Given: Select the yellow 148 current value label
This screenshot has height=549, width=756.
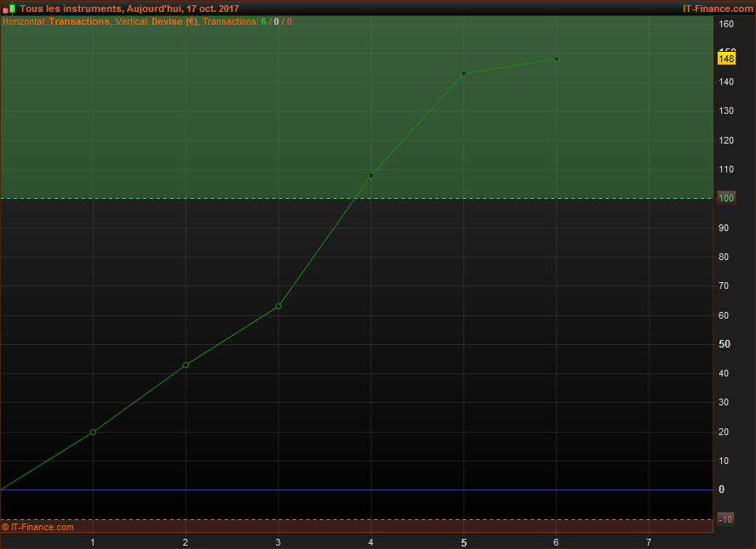Looking at the screenshot, I should point(726,59).
